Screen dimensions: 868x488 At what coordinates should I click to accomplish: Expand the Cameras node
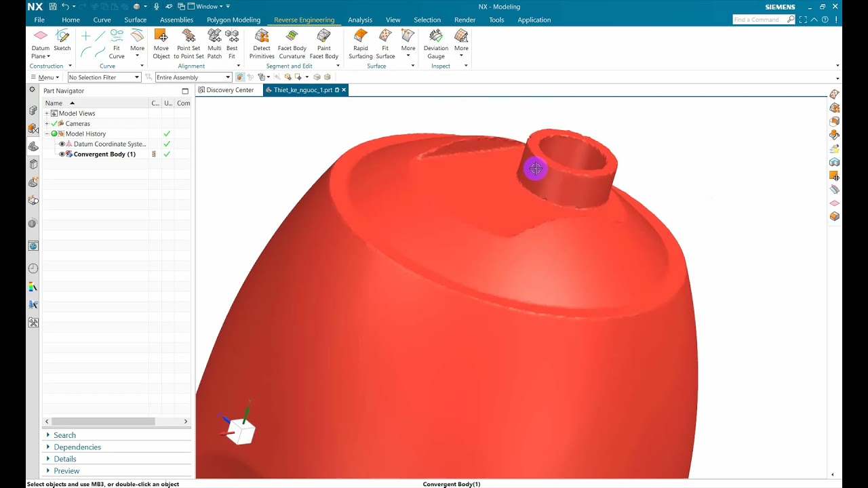(x=47, y=123)
